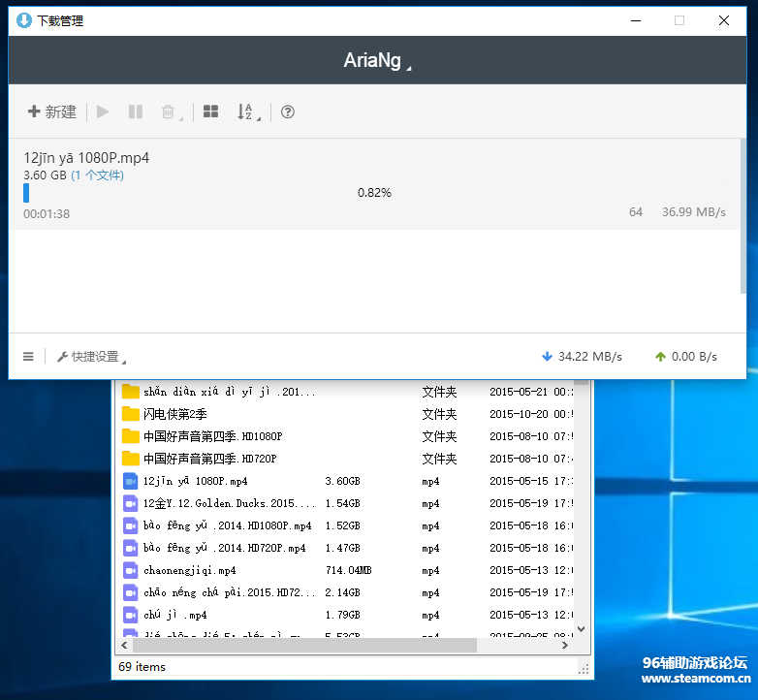
Task: Open the 闪电侠第2季 folder
Action: click(x=174, y=414)
